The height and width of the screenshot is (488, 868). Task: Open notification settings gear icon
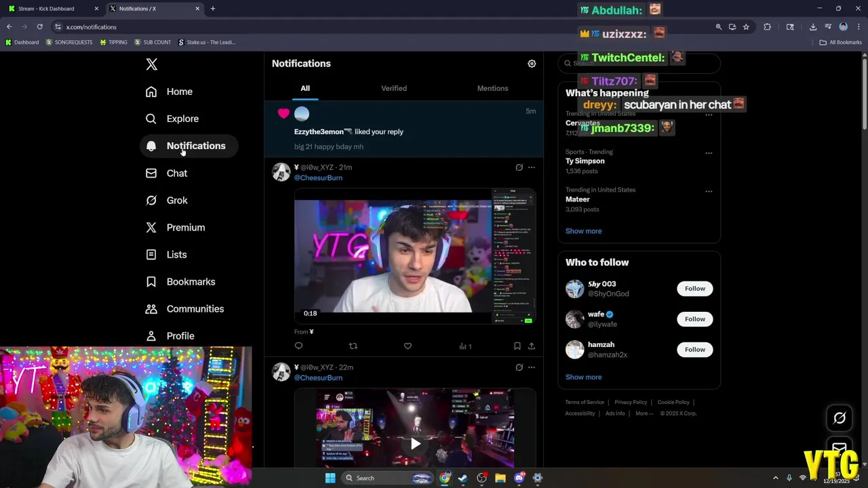point(532,64)
